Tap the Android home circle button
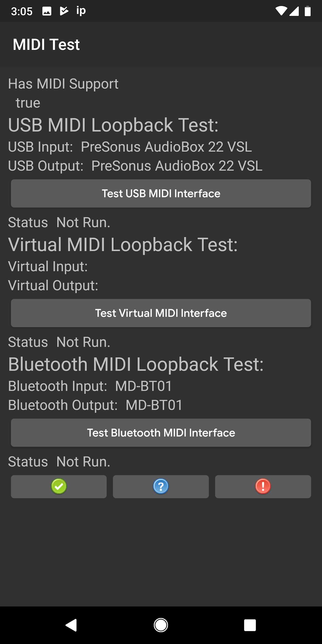322x644 pixels. (x=161, y=625)
